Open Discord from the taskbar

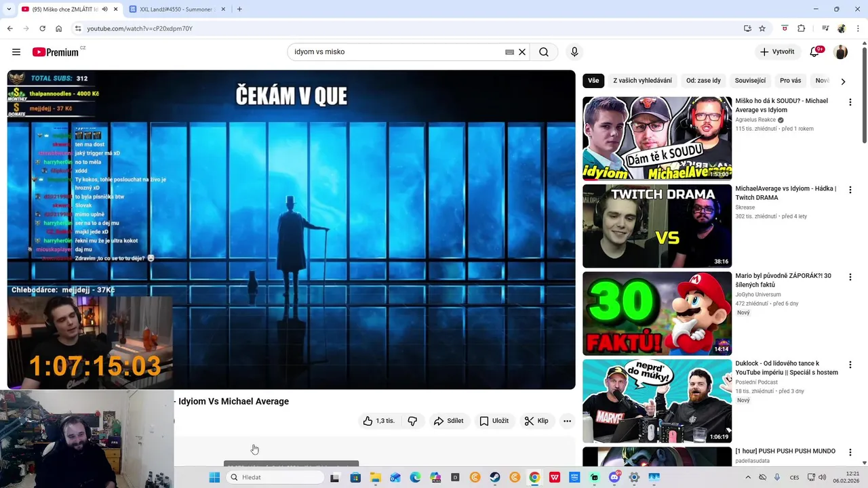pyautogui.click(x=614, y=477)
